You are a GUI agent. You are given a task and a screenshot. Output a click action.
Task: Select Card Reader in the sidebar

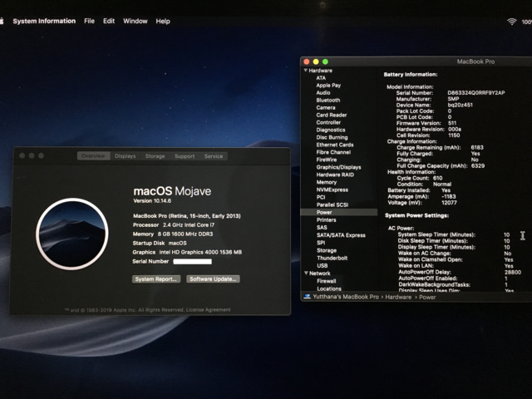[x=332, y=115]
